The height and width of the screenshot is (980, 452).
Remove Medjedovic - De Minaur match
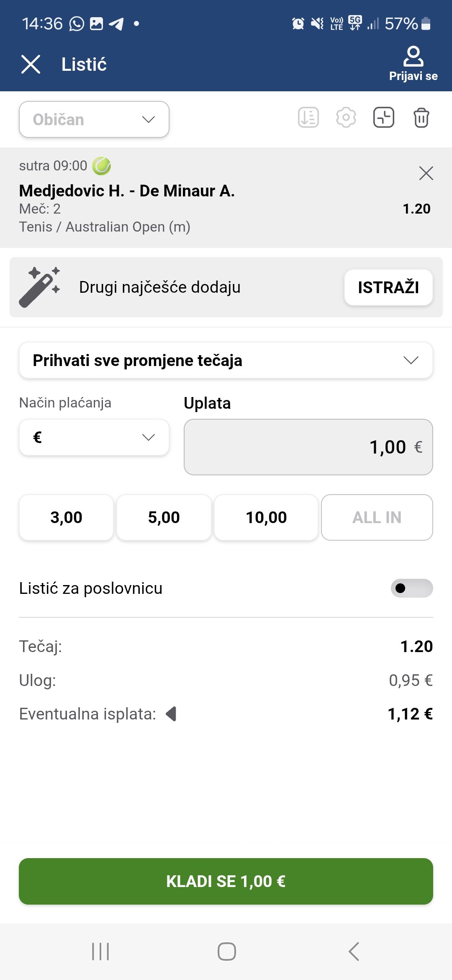pos(426,173)
